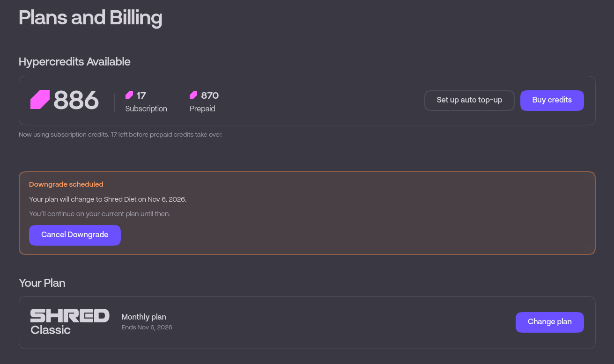614x364 pixels.
Task: Click the Subscription credits label
Action: pyautogui.click(x=146, y=109)
